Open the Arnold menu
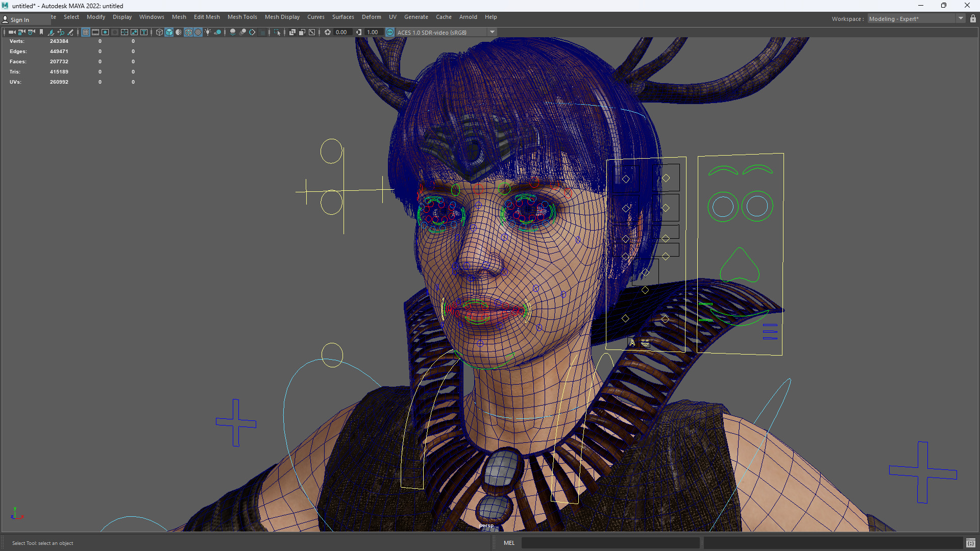Screen dimensions: 980x551 pyautogui.click(x=468, y=17)
